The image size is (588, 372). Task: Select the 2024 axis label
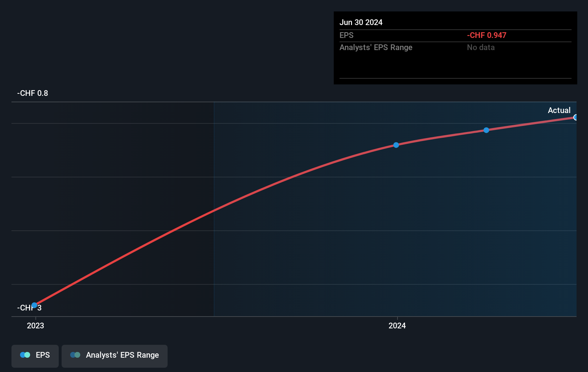coord(397,326)
